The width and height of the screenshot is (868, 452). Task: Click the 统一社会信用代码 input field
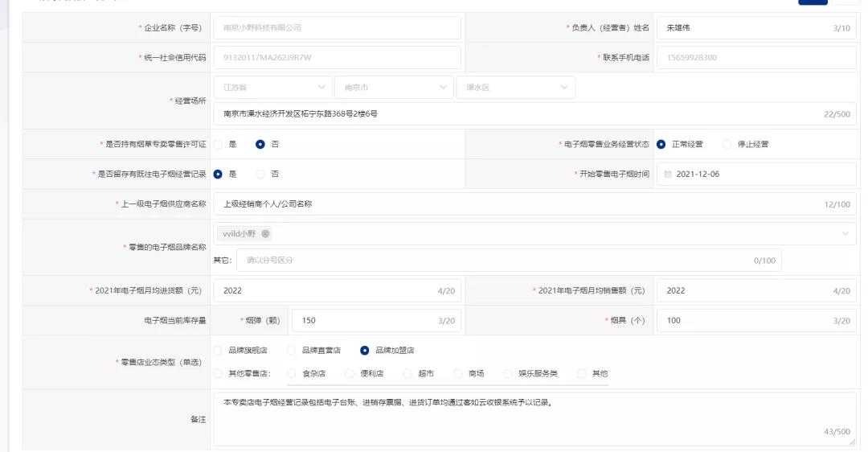tap(337, 58)
